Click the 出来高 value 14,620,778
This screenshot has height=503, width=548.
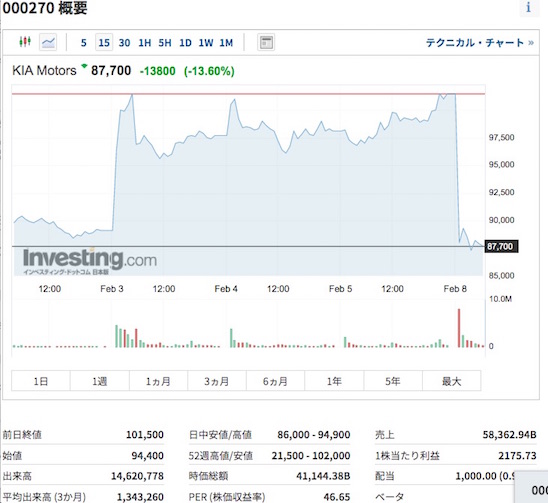click(137, 476)
